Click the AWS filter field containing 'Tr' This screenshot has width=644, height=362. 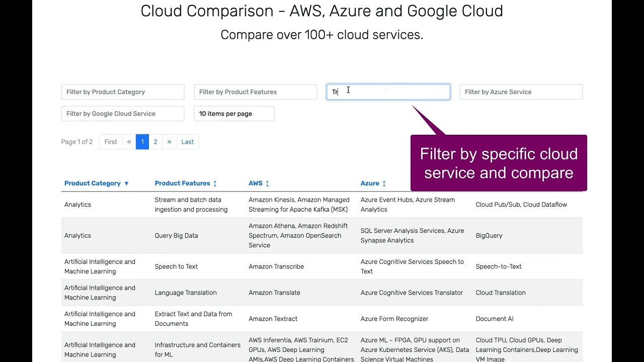(x=388, y=92)
